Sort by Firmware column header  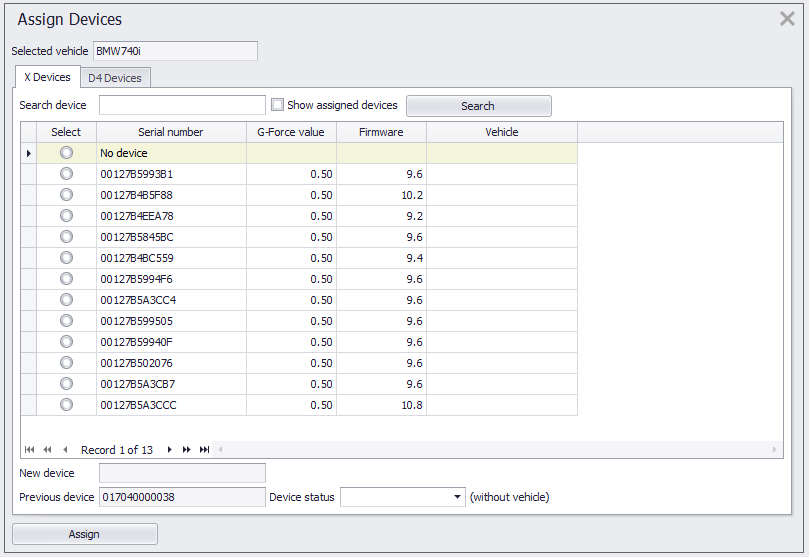381,132
